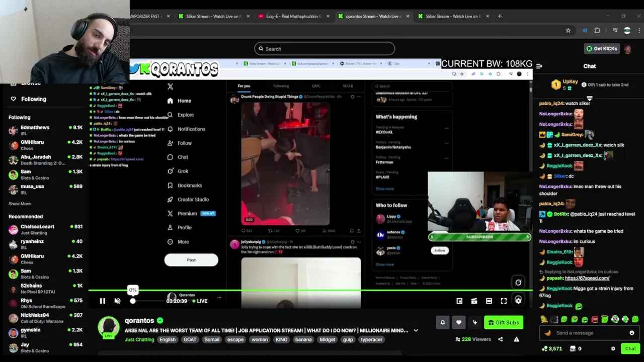Select the English tag

tap(168, 339)
